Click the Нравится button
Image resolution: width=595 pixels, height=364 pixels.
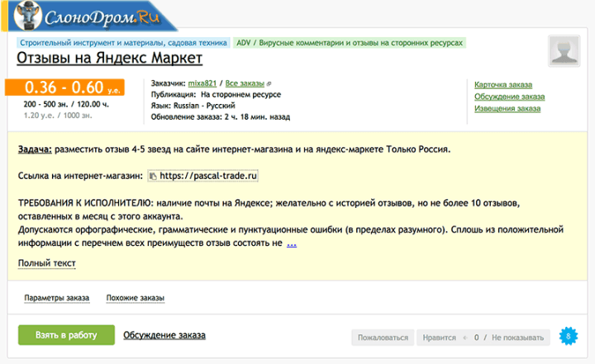click(x=439, y=338)
